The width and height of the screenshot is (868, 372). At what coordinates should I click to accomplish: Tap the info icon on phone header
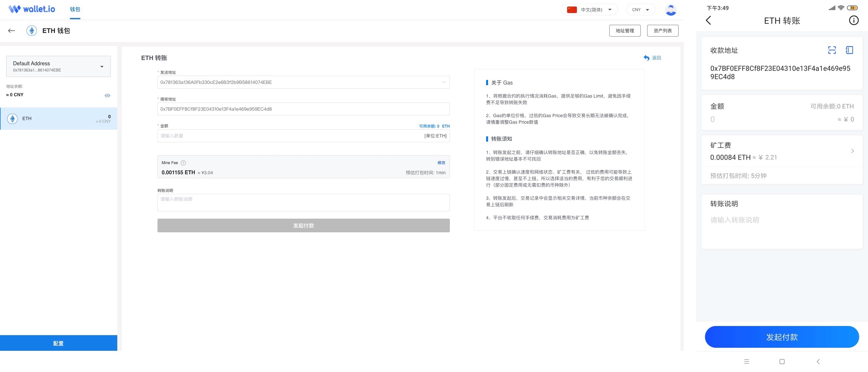pos(853,21)
